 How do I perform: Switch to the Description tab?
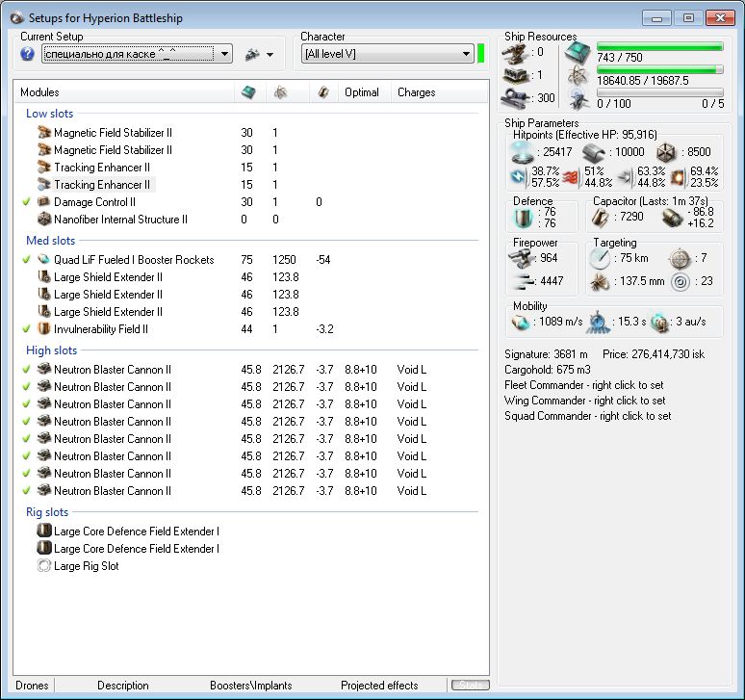coord(123,686)
